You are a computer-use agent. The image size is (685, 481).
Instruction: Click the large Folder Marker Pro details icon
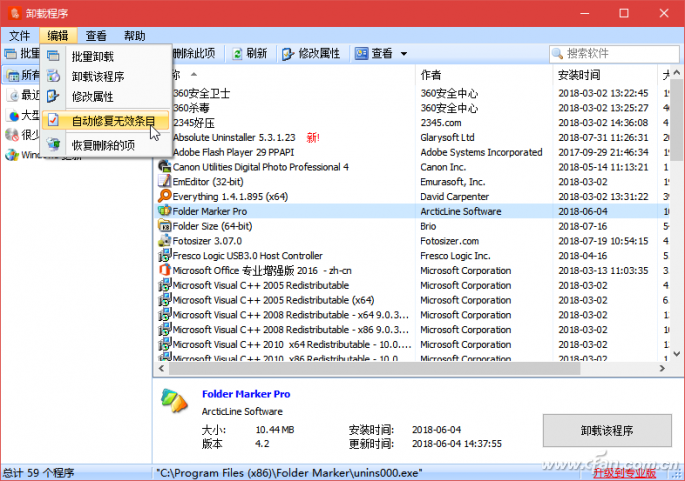(x=174, y=400)
